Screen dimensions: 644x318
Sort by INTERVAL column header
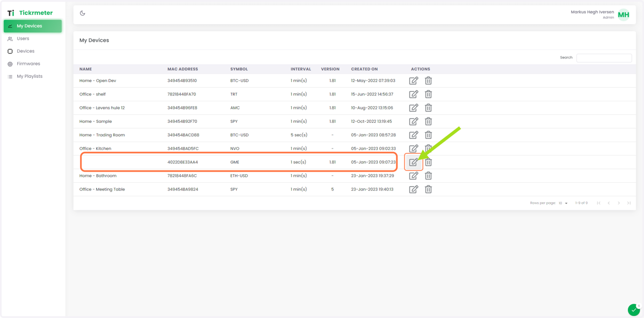coord(301,69)
